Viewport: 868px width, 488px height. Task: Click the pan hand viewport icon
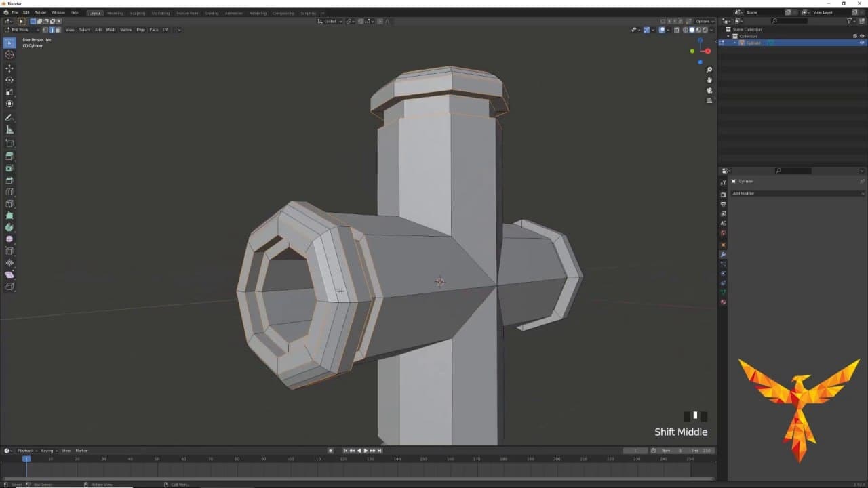[x=709, y=80]
